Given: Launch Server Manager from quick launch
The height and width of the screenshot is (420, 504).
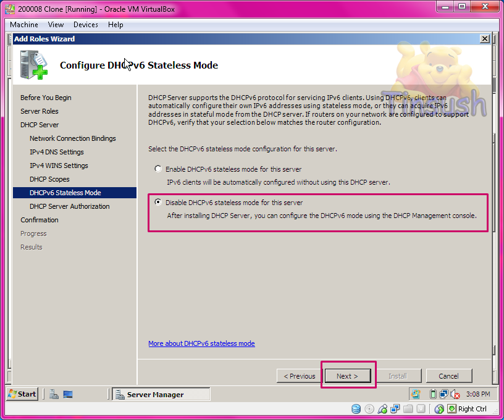Looking at the screenshot, I should click(x=54, y=394).
